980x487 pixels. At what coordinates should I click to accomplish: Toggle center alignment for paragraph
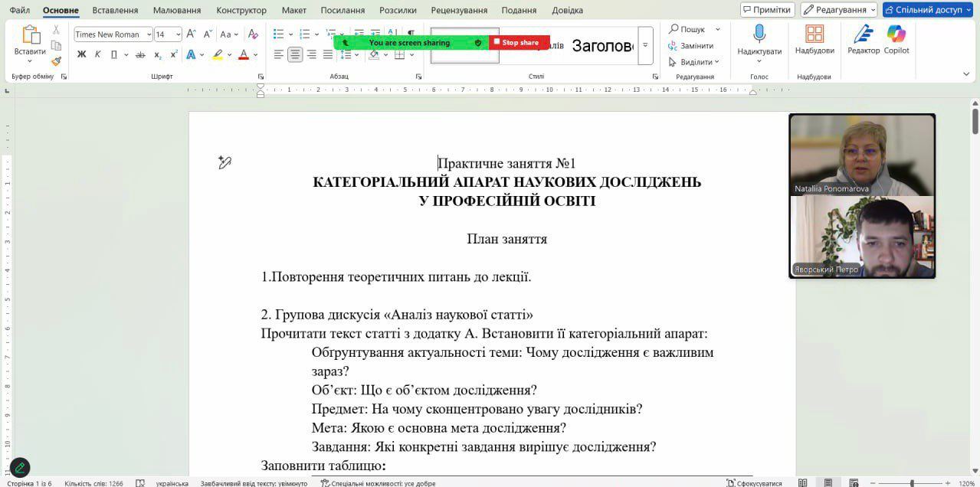(295, 54)
